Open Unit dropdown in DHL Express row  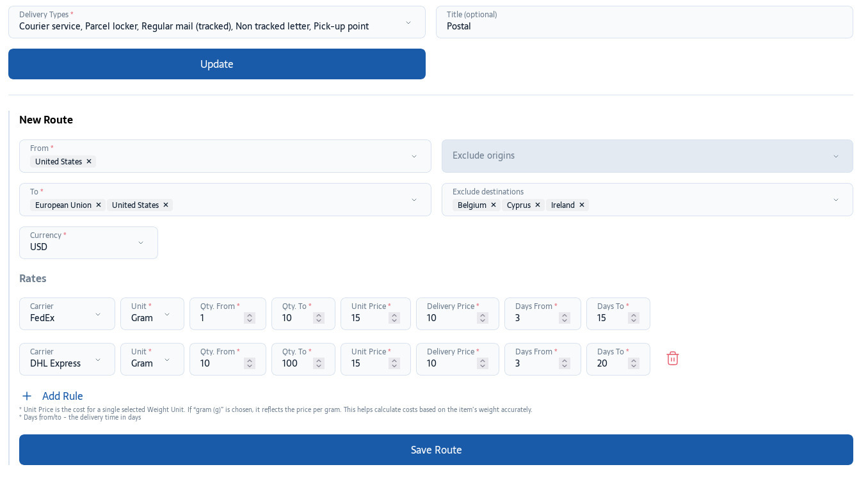pos(152,360)
